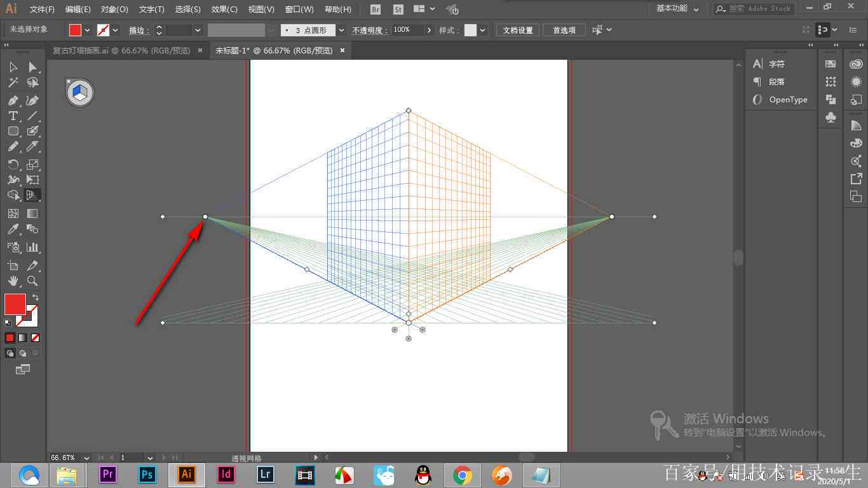Viewport: 868px width, 488px height.
Task: Set paint mode to None
Action: (x=35, y=338)
